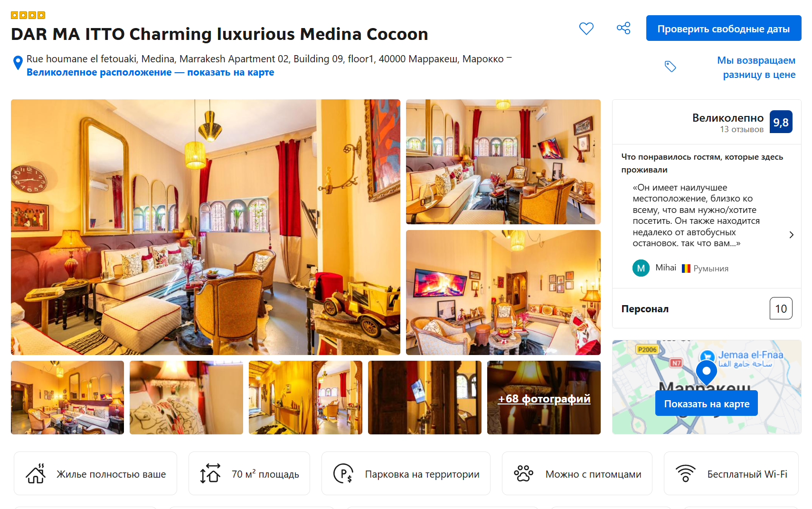Image resolution: width=812 pixels, height=509 pixels.
Task: Show next guest review with chevron arrow
Action: [x=791, y=235]
